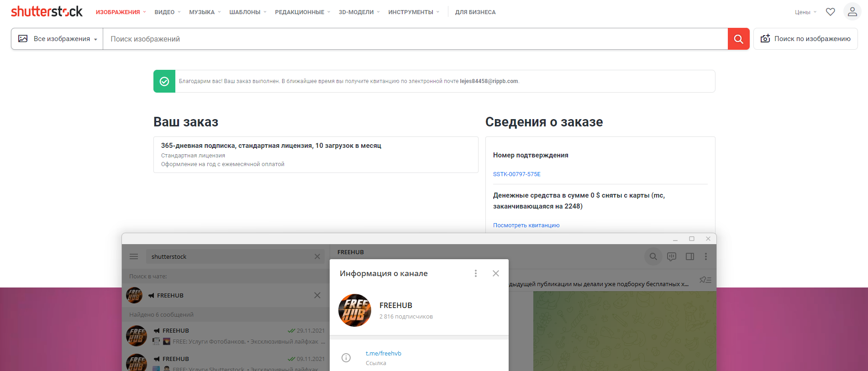Click the FREEHUB title in chat header
This screenshot has height=371, width=868.
point(351,252)
